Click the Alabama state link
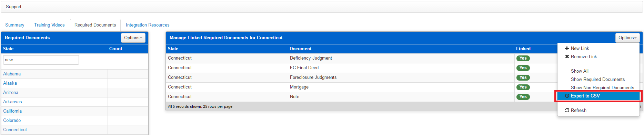The image size is (644, 135). 12,74
